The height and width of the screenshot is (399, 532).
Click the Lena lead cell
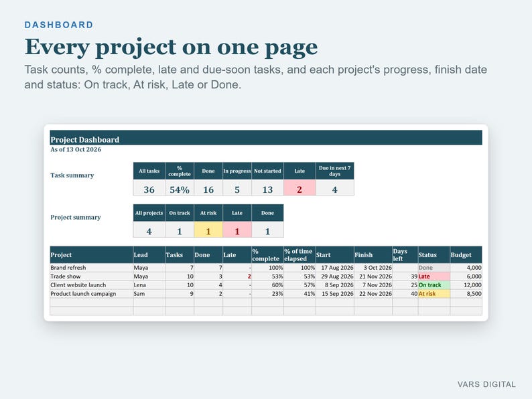pyautogui.click(x=149, y=285)
